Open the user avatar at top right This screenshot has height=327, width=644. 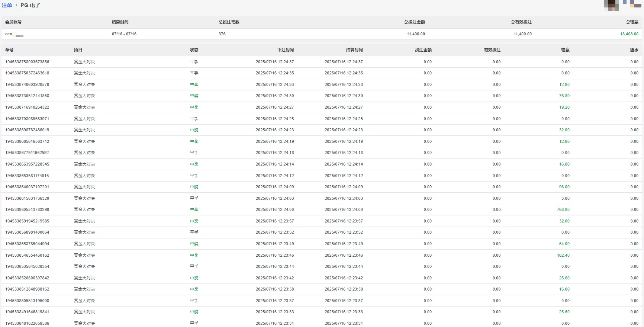click(612, 5)
